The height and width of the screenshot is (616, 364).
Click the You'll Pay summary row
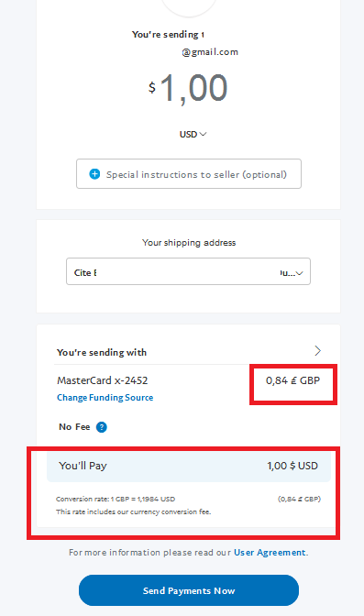coord(189,466)
